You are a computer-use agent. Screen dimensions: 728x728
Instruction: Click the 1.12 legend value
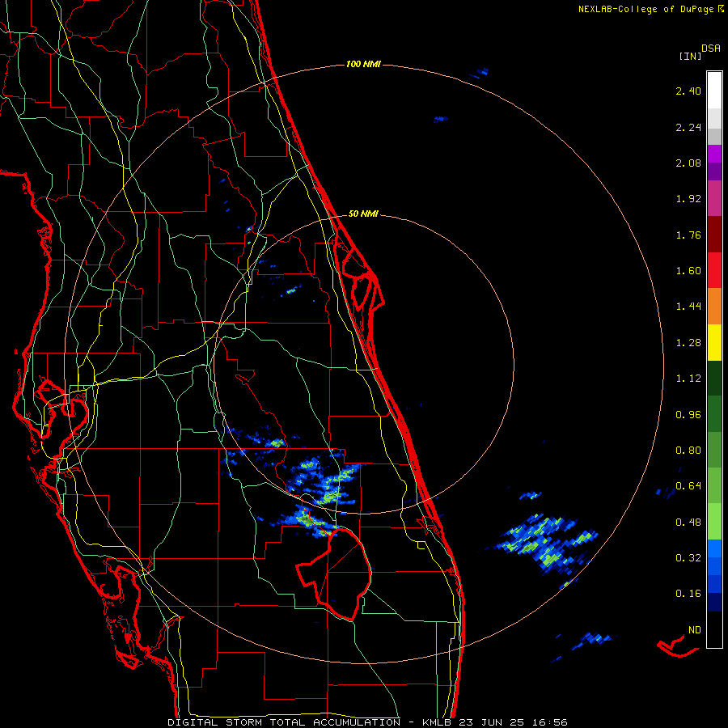coord(688,379)
